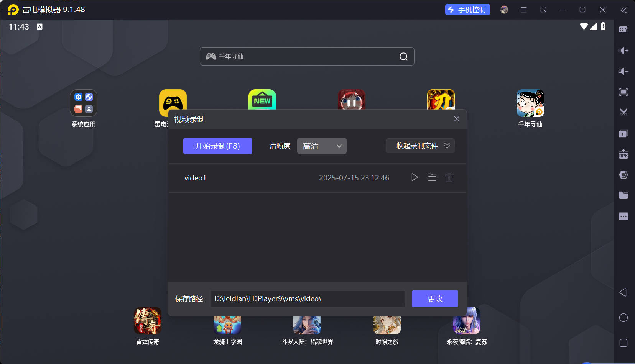Delete the video1 recording with the trash icon

tap(449, 177)
